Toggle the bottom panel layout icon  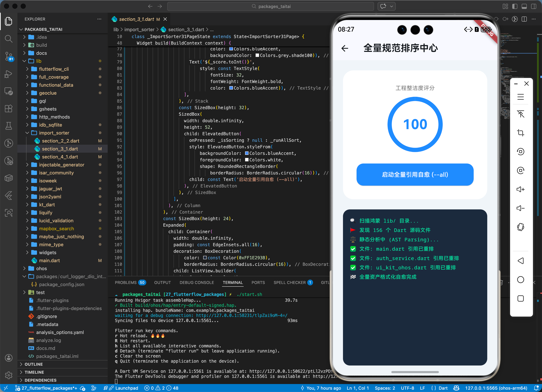524,7
